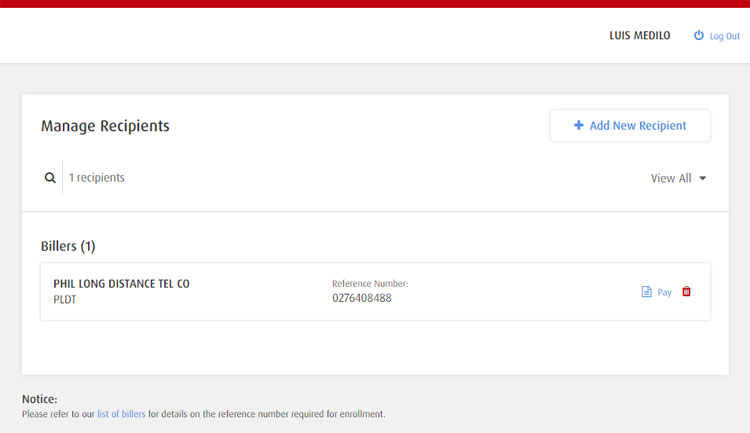Open the View All dropdown
This screenshot has height=433, width=750.
[678, 178]
